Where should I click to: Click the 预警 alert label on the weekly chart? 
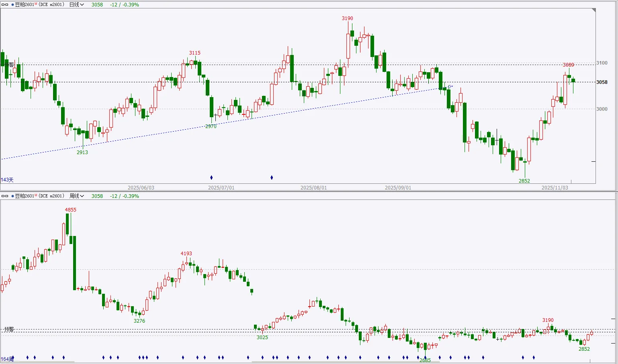click(9, 329)
